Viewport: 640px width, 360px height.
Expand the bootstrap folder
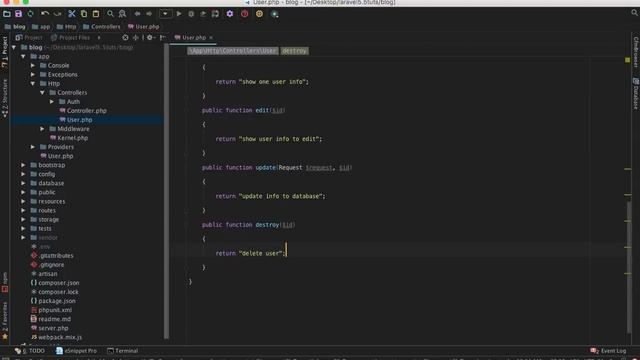coord(23,165)
